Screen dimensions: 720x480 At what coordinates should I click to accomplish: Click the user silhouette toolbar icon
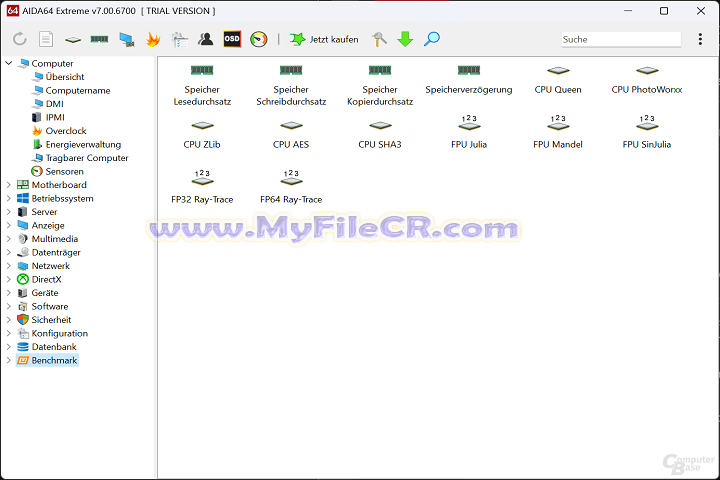click(206, 39)
